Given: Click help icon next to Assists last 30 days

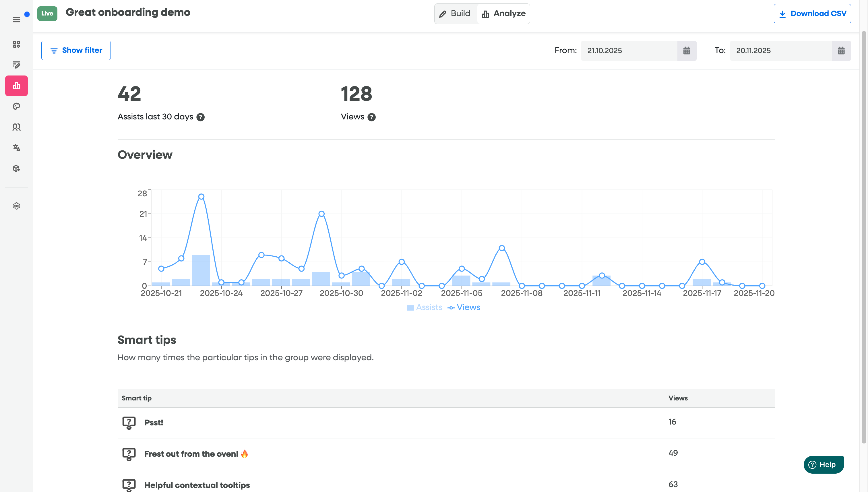Looking at the screenshot, I should [200, 117].
